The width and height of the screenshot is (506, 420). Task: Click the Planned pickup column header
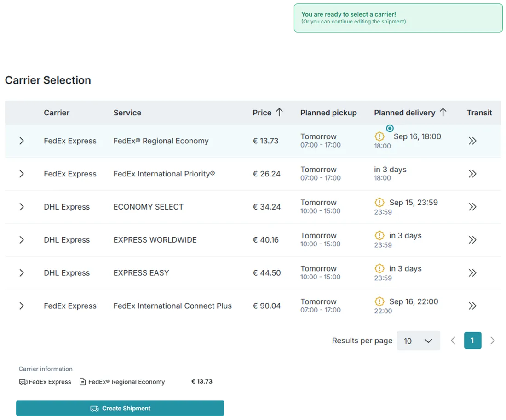(328, 113)
